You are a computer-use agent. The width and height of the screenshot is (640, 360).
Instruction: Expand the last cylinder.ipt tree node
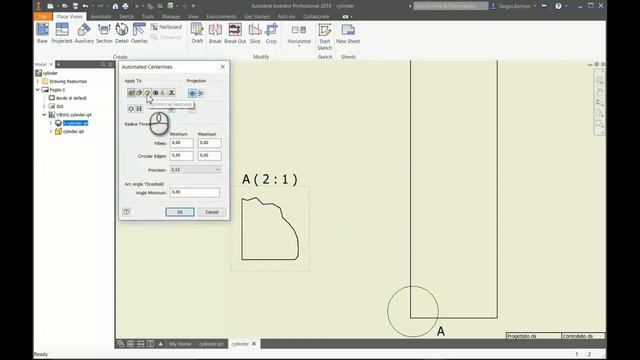coord(51,131)
